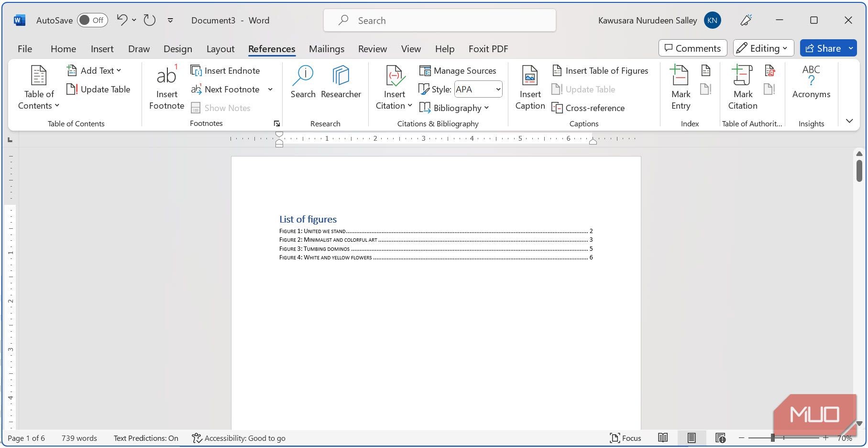Expand the undo history dropdown arrow
Image resolution: width=868 pixels, height=448 pixels.
click(x=134, y=20)
